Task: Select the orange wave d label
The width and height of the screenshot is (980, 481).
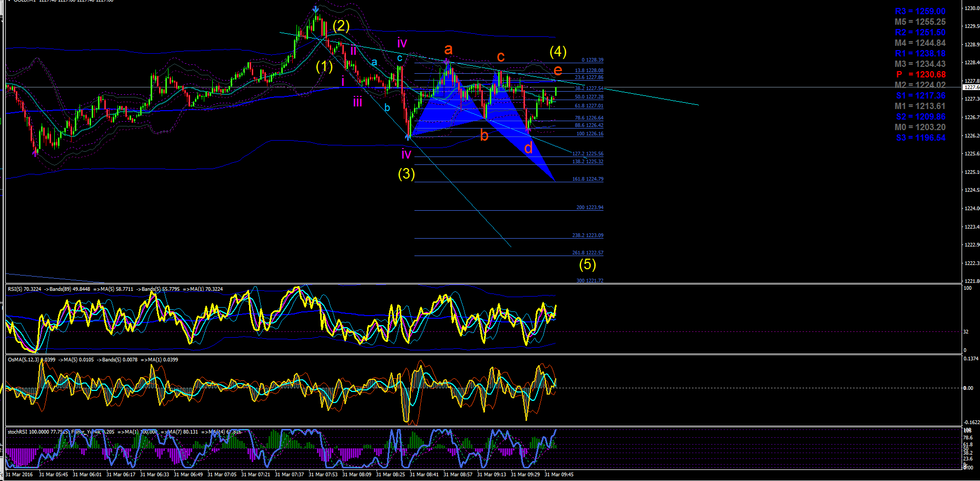Action: tap(528, 149)
